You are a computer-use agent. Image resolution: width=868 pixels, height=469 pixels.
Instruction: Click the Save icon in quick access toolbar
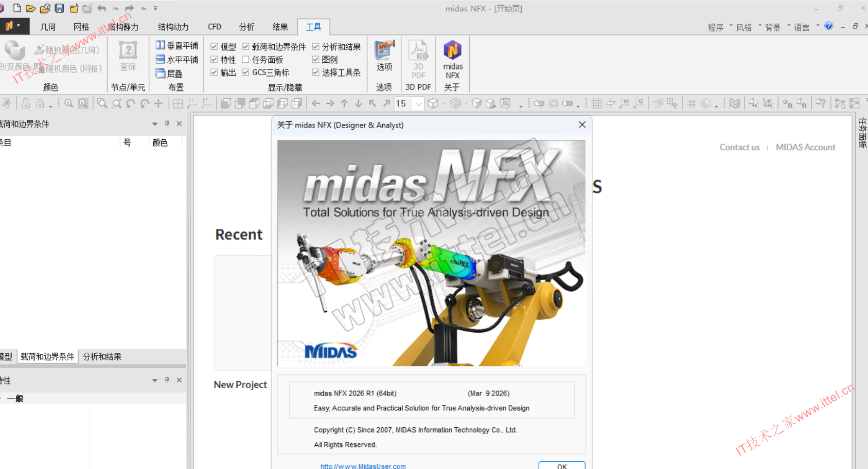point(59,8)
